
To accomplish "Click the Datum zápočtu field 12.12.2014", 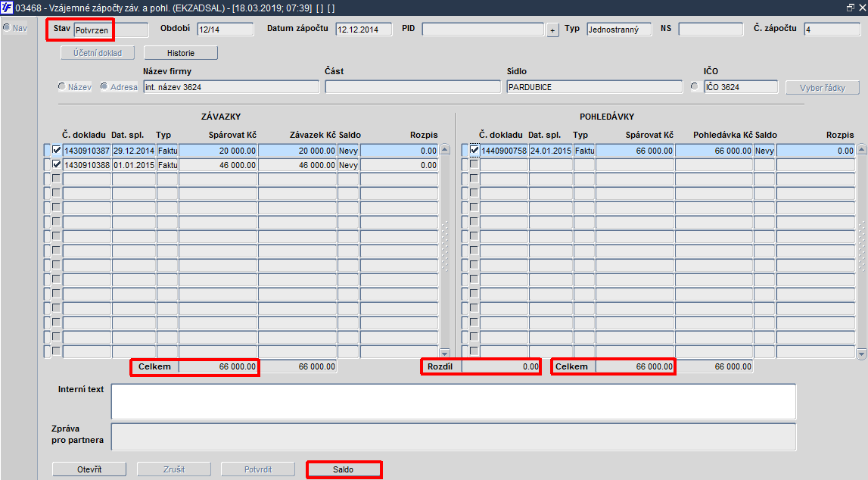I will [364, 30].
